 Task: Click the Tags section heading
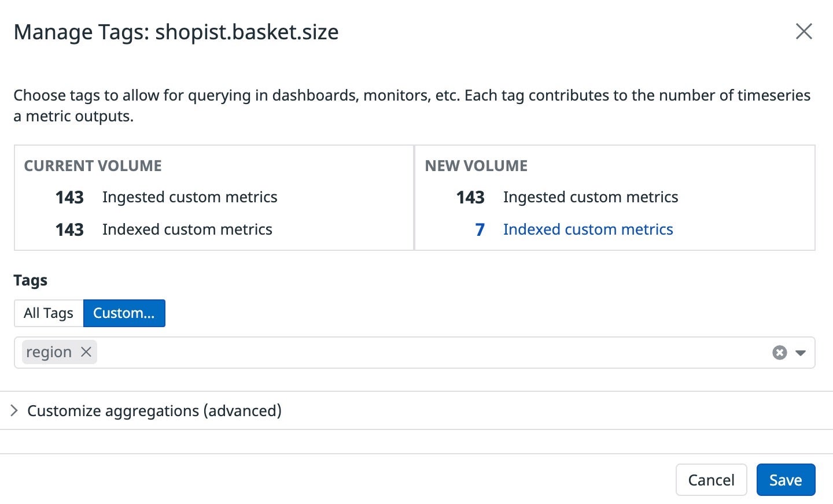pos(30,280)
